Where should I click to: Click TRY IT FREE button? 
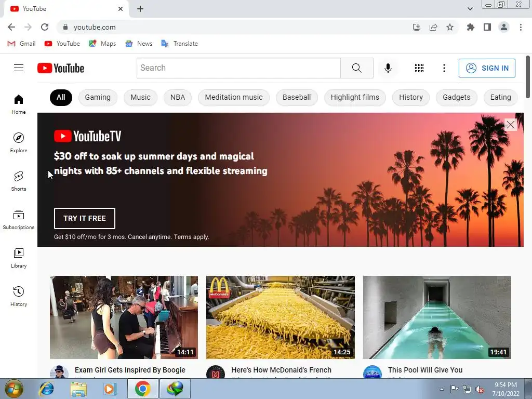pyautogui.click(x=85, y=218)
